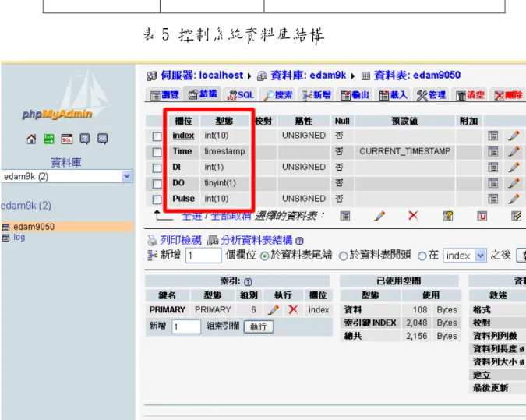Click 資料庫: edam9k breadcrumb link
Screen dimensions: 526x420
point(308,75)
